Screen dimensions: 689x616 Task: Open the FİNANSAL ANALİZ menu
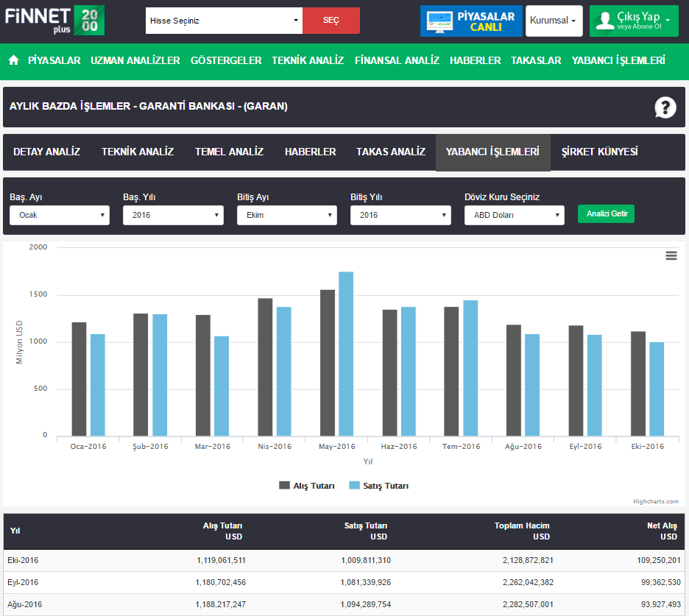(397, 60)
